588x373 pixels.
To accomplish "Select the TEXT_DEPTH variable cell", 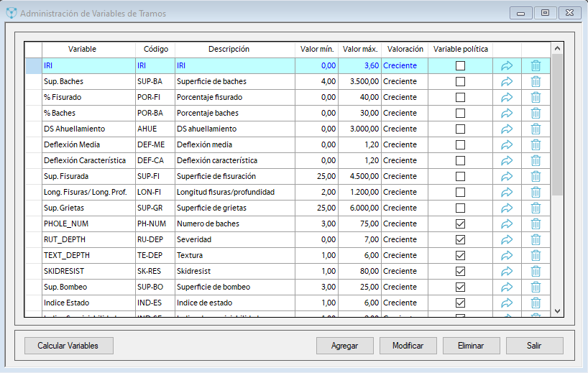I will [x=88, y=255].
